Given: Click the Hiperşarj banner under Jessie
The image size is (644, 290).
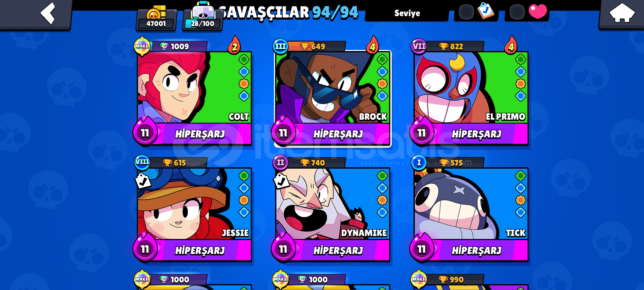Looking at the screenshot, I should click(200, 250).
